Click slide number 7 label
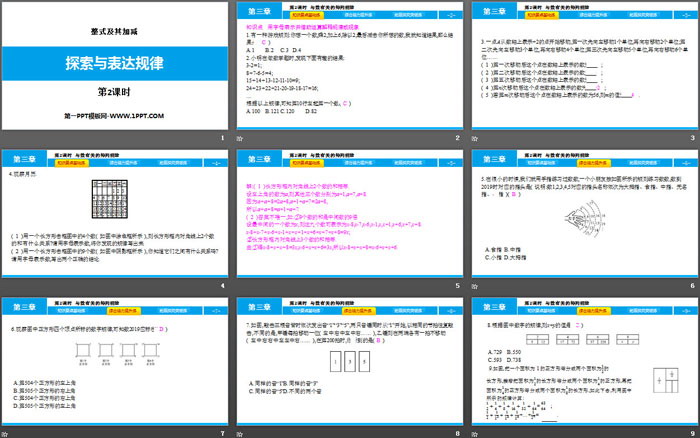 222,434
